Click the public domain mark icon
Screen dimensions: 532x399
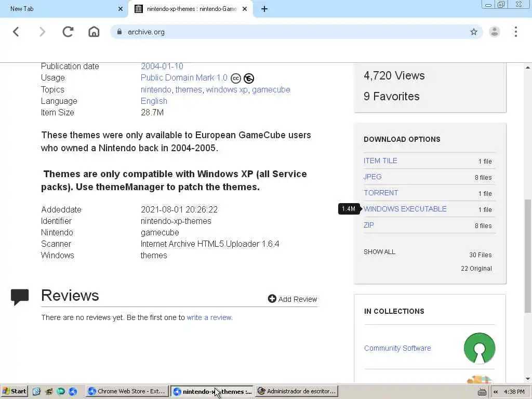point(249,78)
